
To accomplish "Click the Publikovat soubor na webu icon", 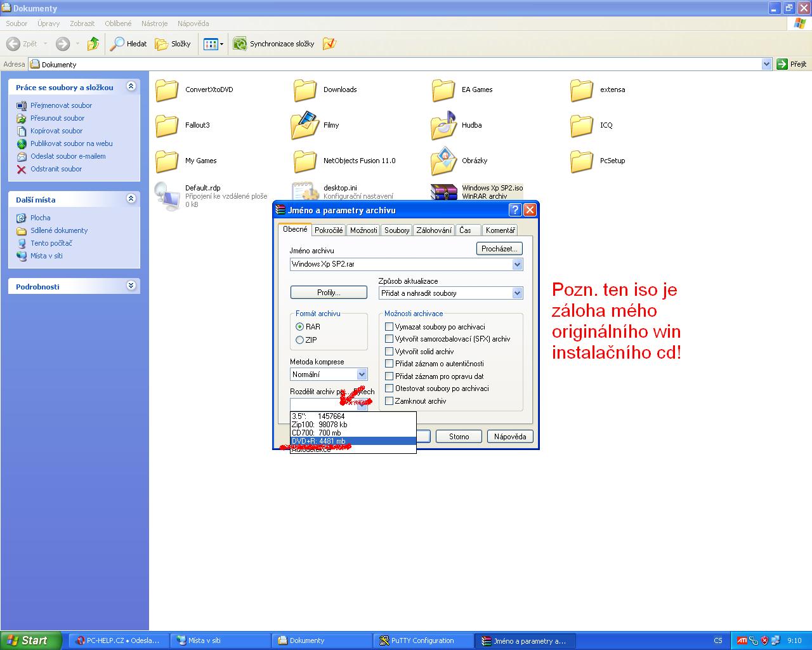I will pyautogui.click(x=22, y=143).
